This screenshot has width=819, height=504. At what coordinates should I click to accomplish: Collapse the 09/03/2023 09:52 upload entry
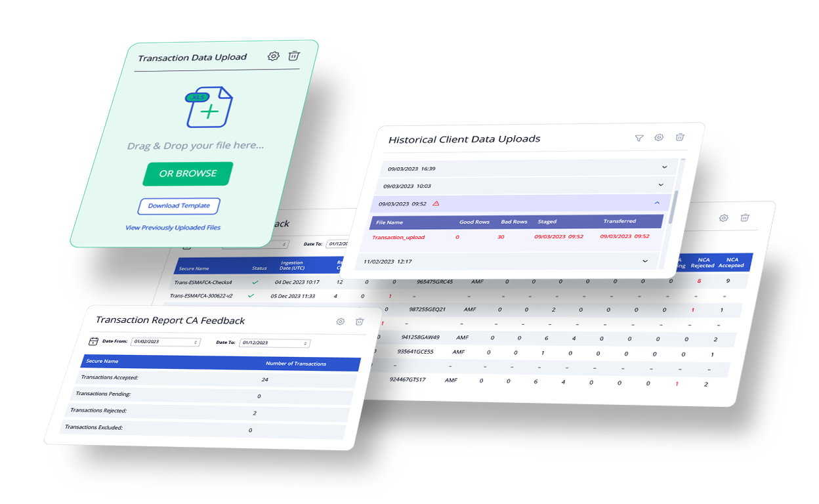click(x=657, y=203)
